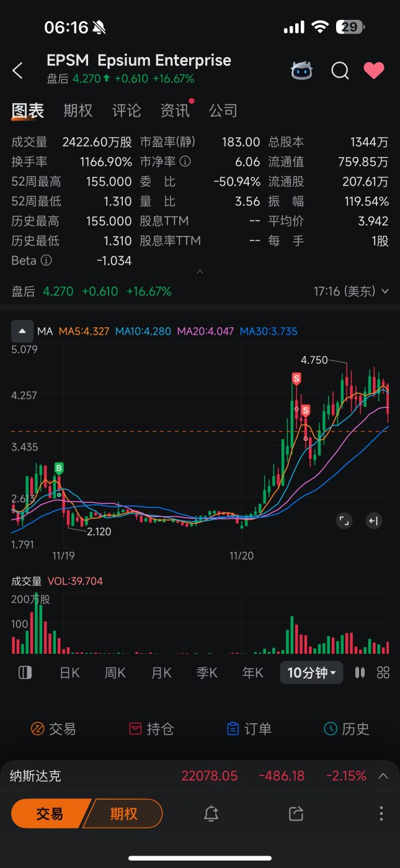Switch to the 期权 tab
400x868 pixels.
tap(78, 111)
